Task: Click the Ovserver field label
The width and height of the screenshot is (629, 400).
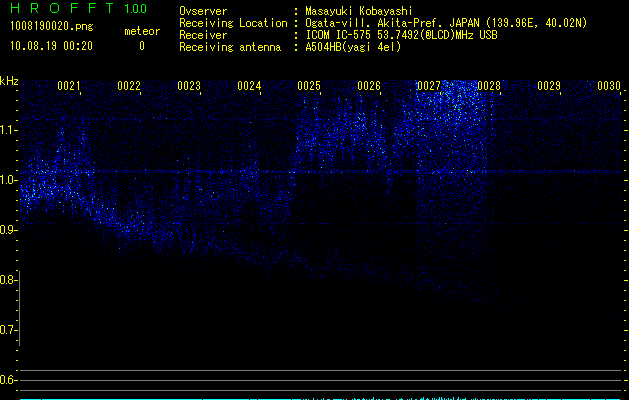Action: pos(203,11)
